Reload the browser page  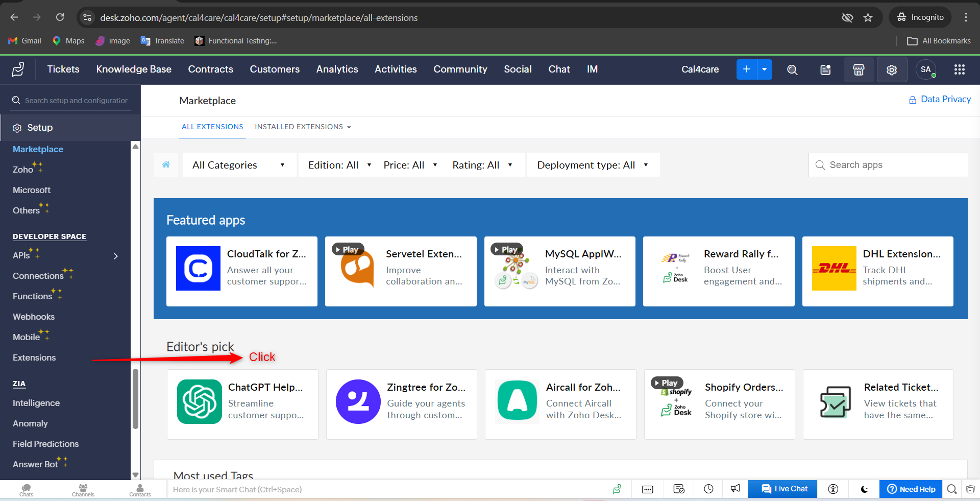pos(60,17)
